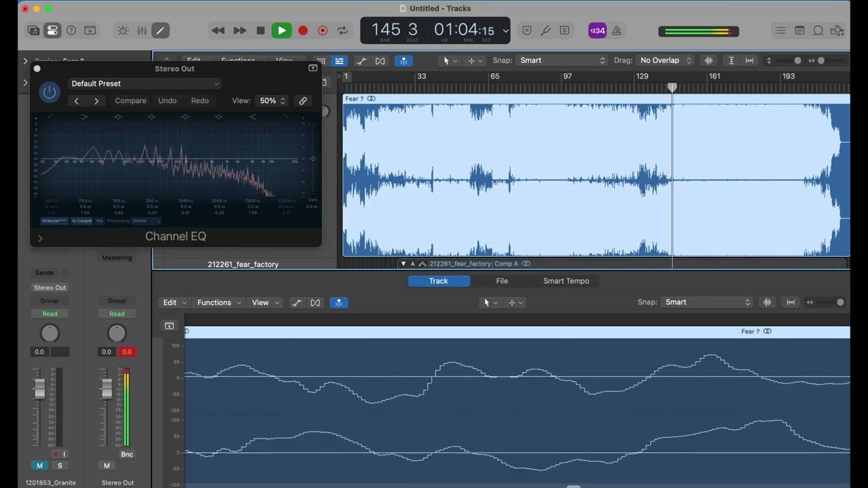Change the View 50% size stepper
Screen dimensions: 868x488
coord(272,100)
